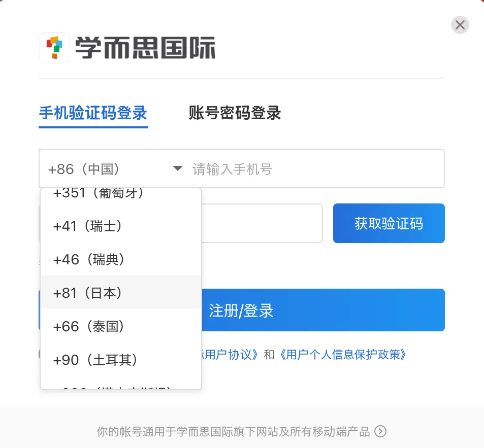The width and height of the screenshot is (484, 448).
Task: Collapse country code dropdown arrow
Action: point(177,168)
